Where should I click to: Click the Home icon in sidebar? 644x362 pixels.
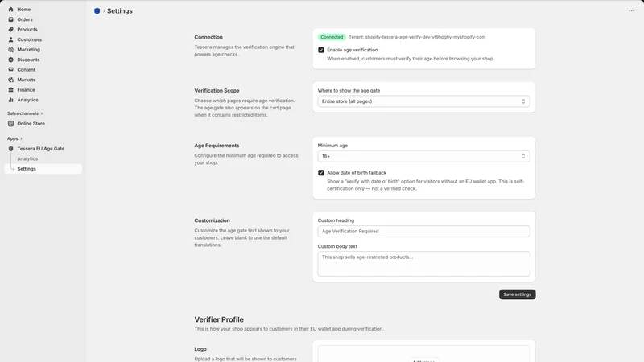point(10,9)
